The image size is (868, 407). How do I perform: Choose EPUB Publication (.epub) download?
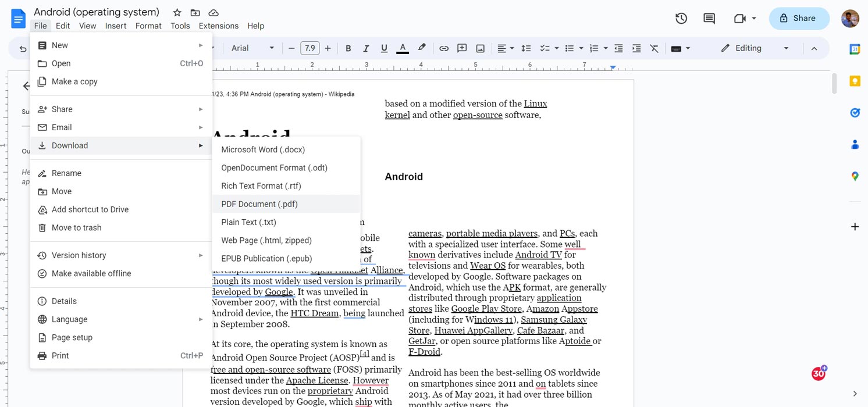(286, 258)
